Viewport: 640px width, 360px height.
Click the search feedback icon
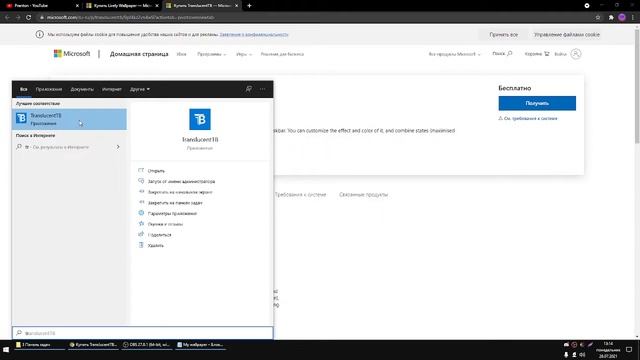tap(249, 89)
